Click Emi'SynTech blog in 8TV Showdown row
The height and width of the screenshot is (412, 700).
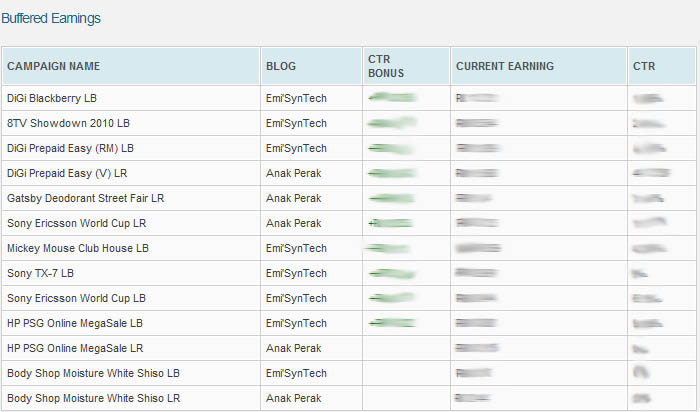[296, 123]
